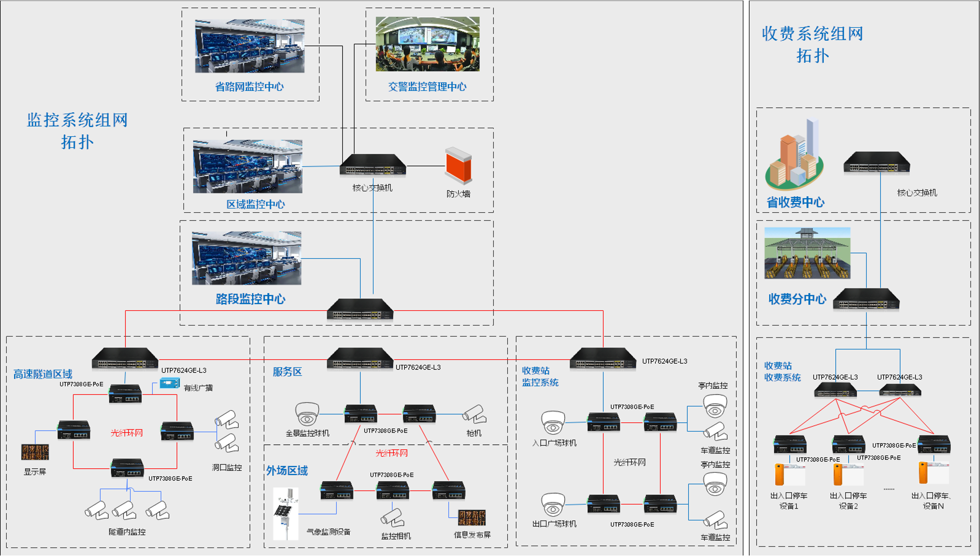Click the 监控系统组网拓扑 title text
This screenshot has width=980, height=556.
point(77,131)
